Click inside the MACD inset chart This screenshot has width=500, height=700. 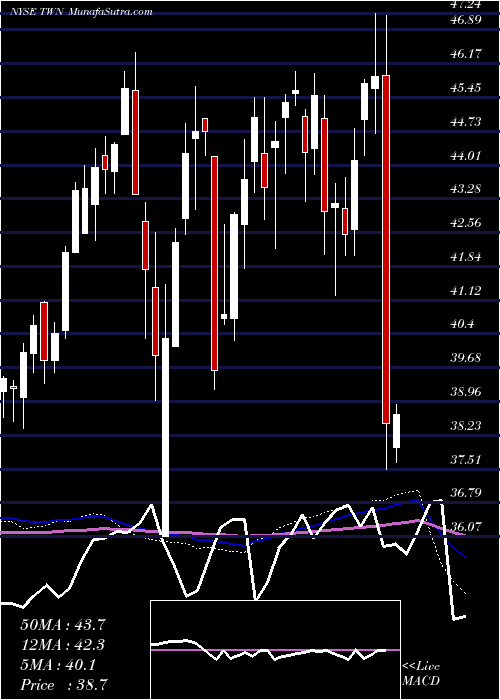tap(275, 650)
